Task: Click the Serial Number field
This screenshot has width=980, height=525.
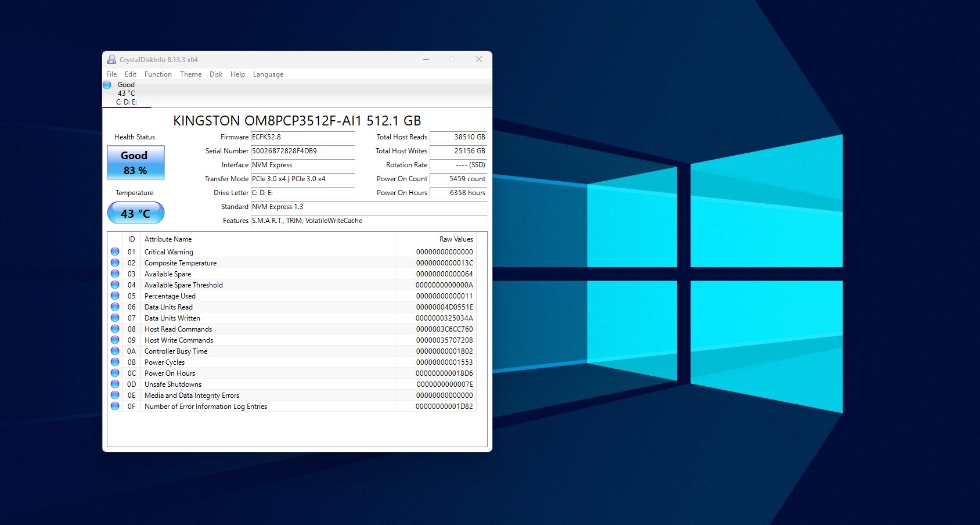Action: coord(302,151)
